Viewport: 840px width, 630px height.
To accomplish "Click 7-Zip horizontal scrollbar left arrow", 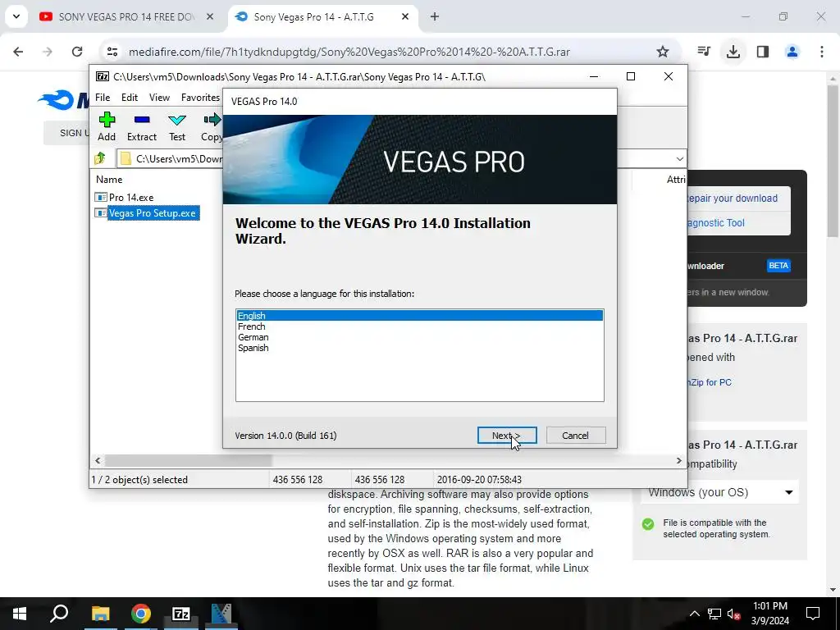I will pyautogui.click(x=98, y=460).
